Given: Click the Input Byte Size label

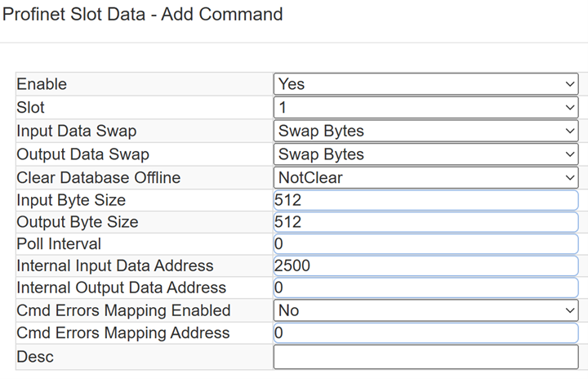Looking at the screenshot, I should tap(71, 200).
